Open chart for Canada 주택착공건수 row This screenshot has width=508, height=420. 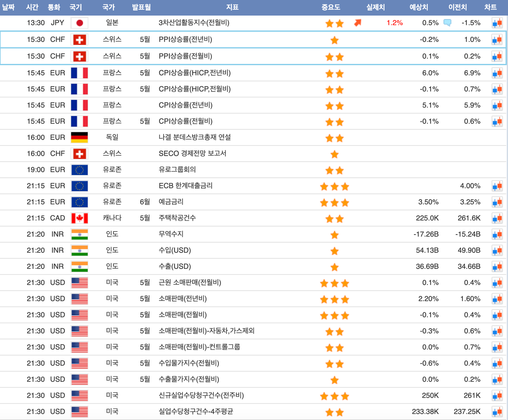(x=497, y=218)
